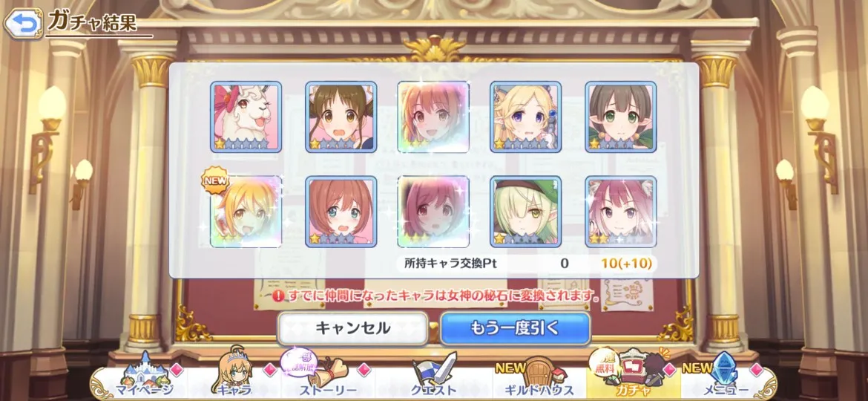Select the pink cat-eared character card

[620, 212]
